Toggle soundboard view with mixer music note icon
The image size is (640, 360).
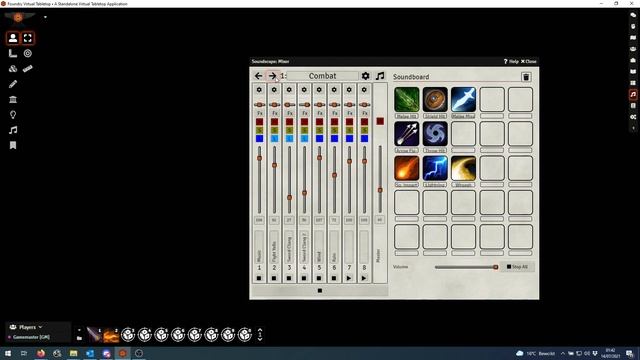(380, 76)
